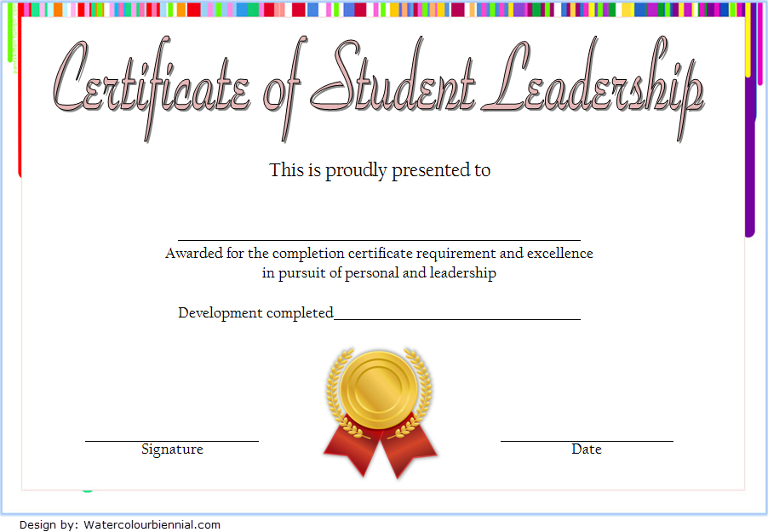Click the recipient name blank line

(x=379, y=240)
